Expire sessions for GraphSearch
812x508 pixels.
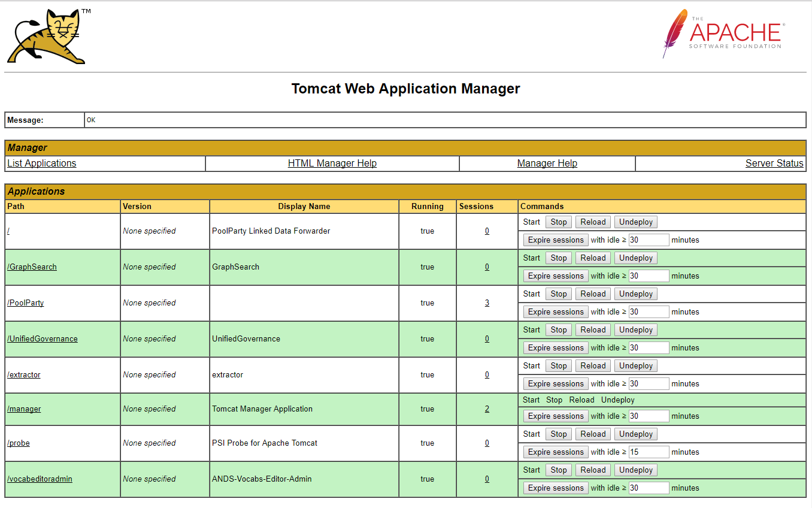(x=556, y=276)
